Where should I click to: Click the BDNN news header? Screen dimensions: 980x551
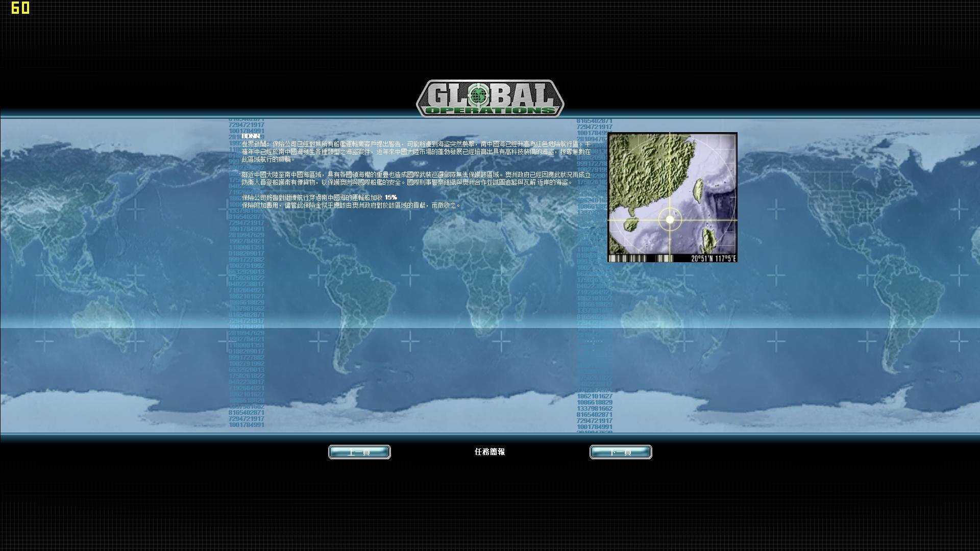click(x=251, y=136)
